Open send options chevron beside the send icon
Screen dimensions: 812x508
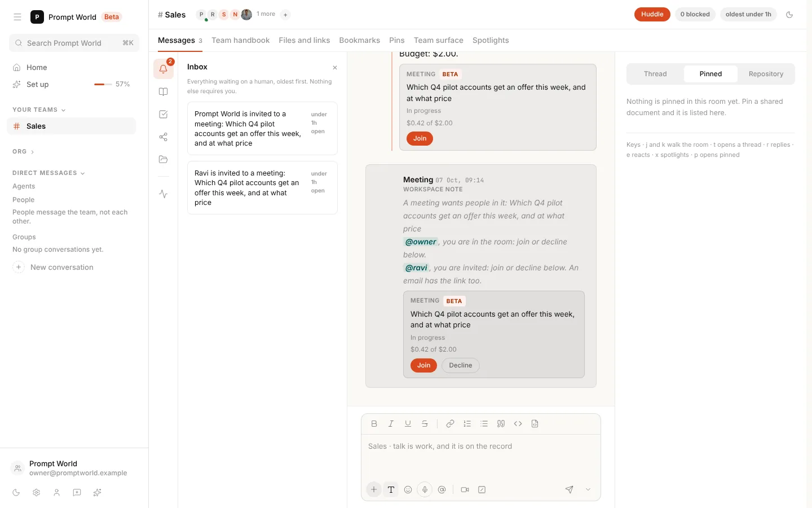tap(588, 490)
